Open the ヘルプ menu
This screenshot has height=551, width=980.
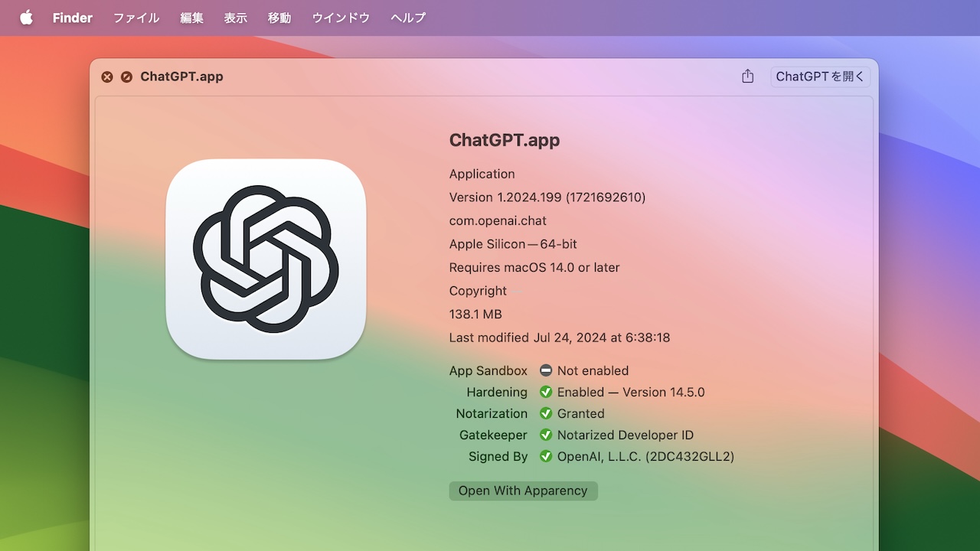[x=408, y=18]
